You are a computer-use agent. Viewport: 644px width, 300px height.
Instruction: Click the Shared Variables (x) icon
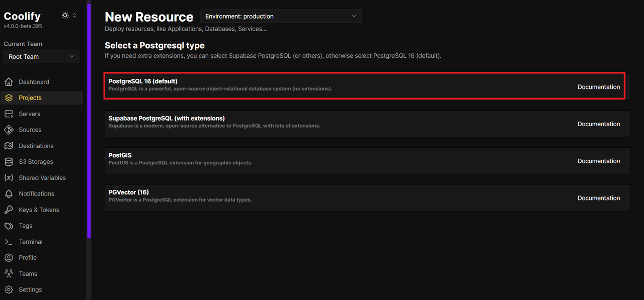click(9, 178)
